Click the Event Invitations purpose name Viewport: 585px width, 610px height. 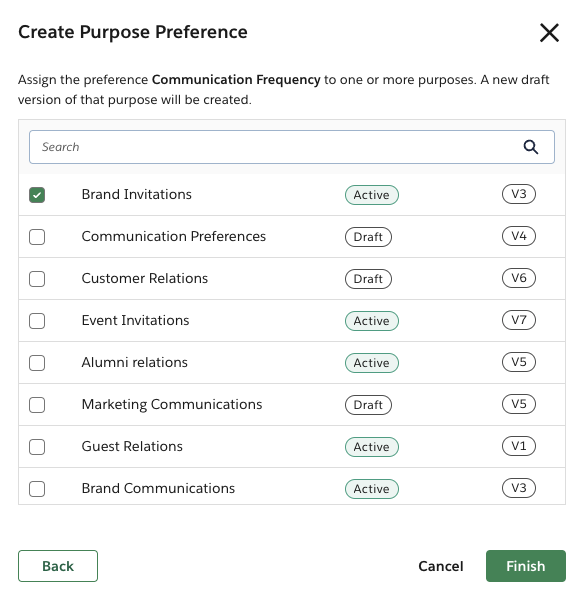(135, 320)
